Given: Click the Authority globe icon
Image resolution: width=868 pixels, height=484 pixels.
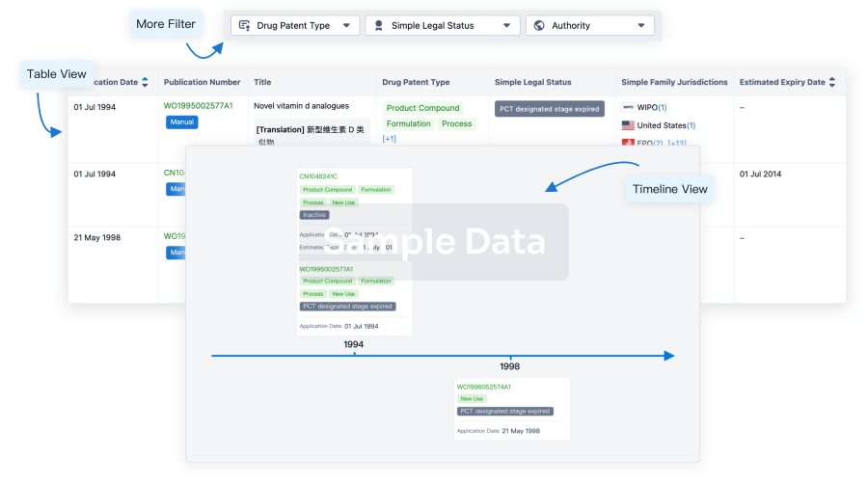Looking at the screenshot, I should coord(539,26).
